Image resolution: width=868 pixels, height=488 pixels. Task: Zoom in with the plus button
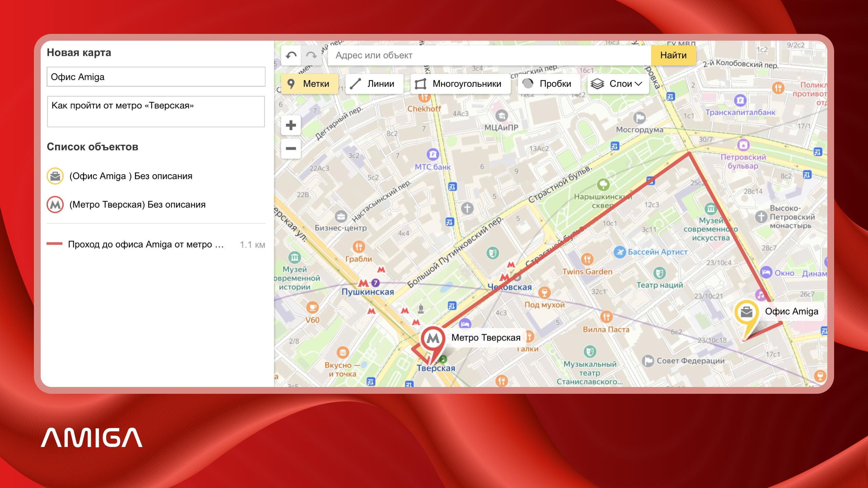[x=291, y=125]
